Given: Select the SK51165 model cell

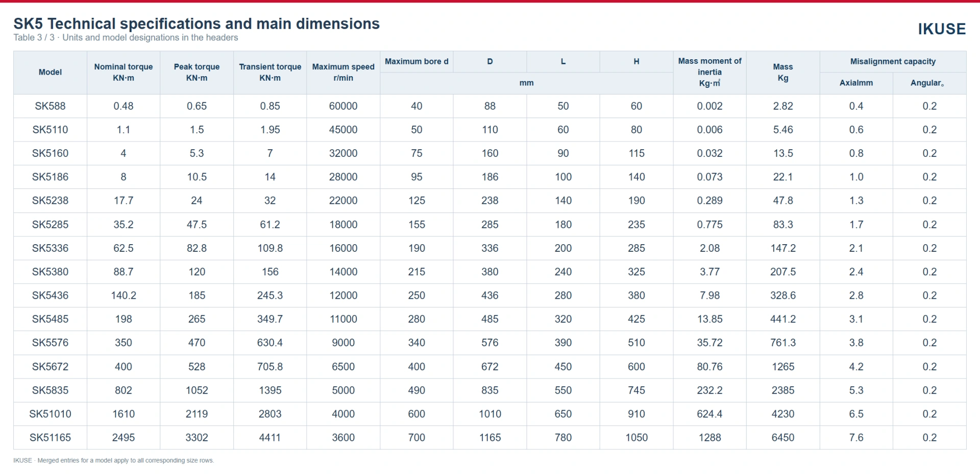Looking at the screenshot, I should click(x=50, y=438).
